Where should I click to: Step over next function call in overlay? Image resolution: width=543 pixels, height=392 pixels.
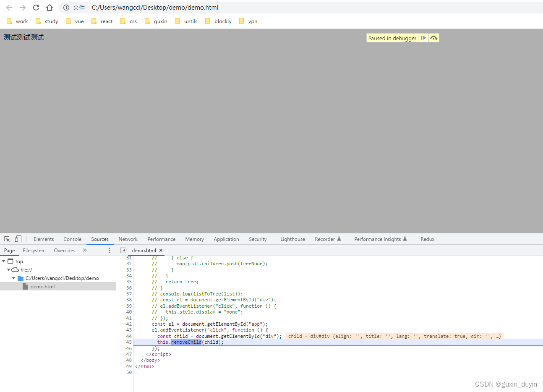point(434,38)
